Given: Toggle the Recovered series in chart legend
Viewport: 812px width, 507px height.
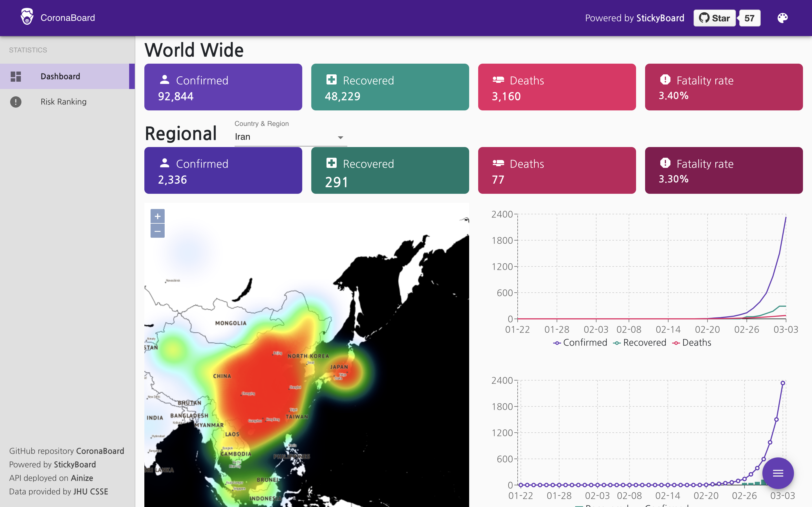Looking at the screenshot, I should tap(640, 343).
